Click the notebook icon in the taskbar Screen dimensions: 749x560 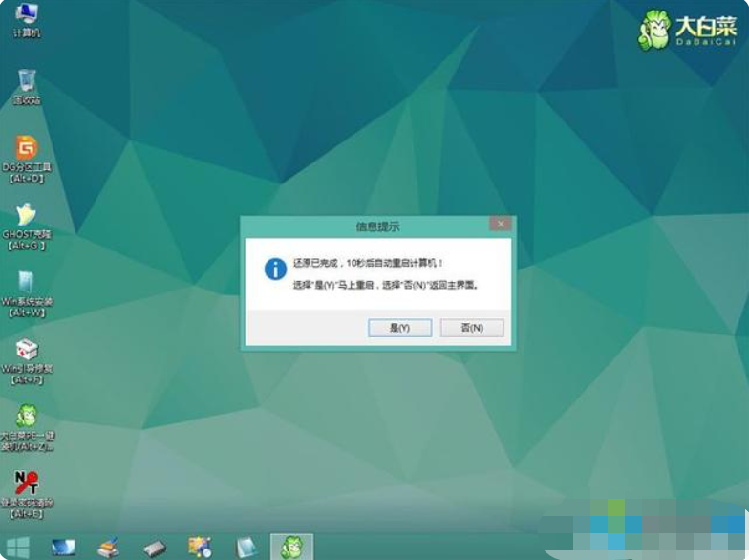pos(245,547)
